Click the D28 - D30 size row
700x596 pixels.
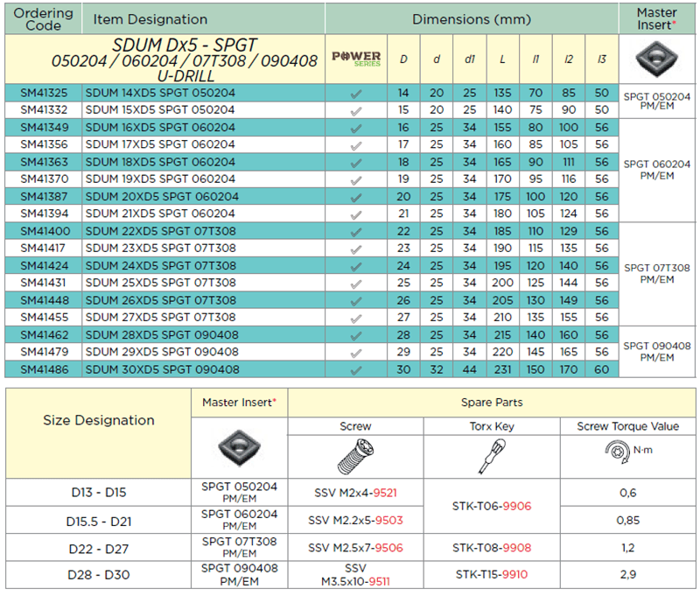coord(99,575)
